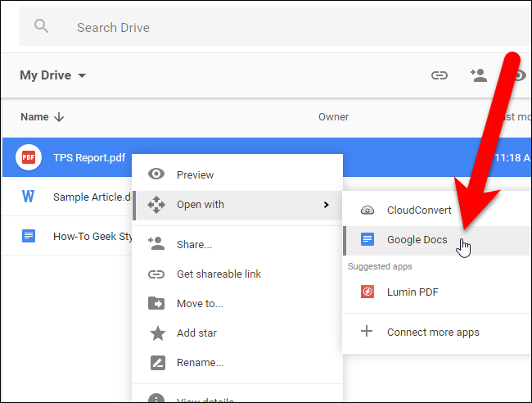Click the Lumin PDF app icon
Screen dimensions: 532x403
coord(367,292)
